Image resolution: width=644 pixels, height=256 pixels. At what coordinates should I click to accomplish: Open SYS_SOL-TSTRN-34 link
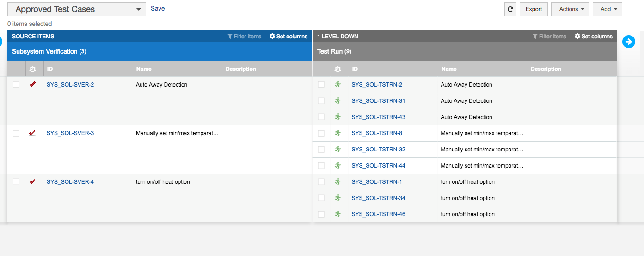pyautogui.click(x=378, y=198)
